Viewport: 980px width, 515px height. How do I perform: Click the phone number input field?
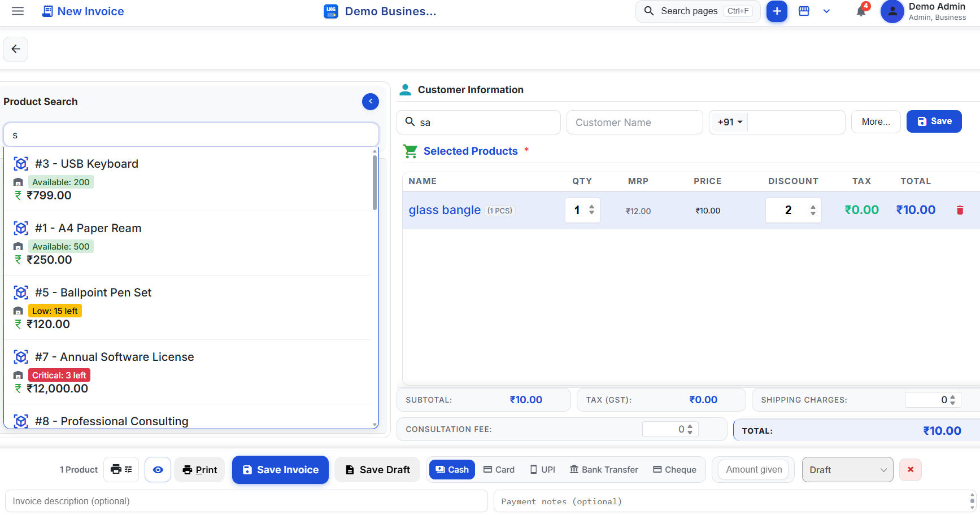(x=796, y=122)
